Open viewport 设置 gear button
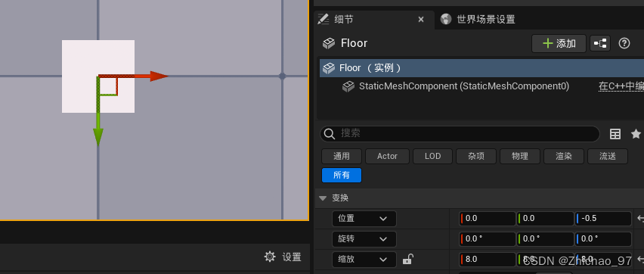 tap(283, 257)
